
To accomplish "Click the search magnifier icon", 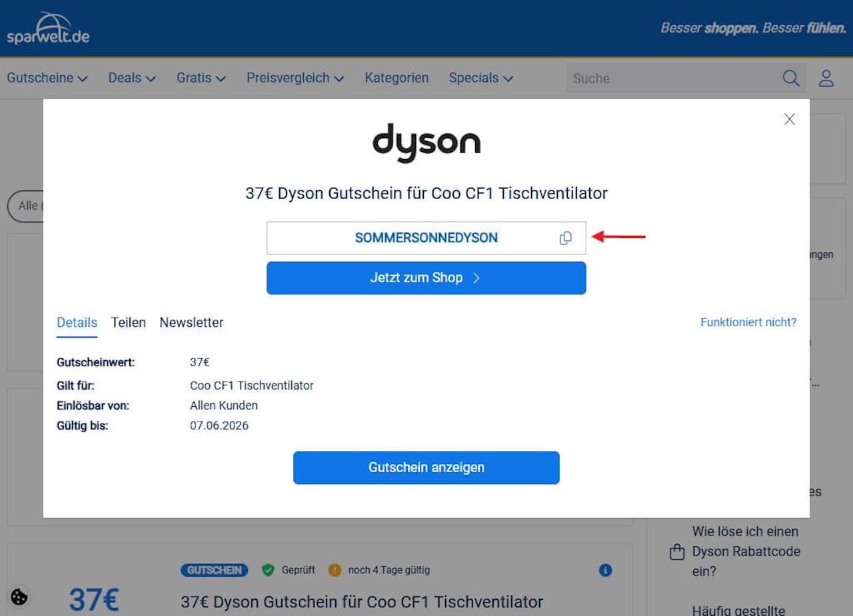I will tap(791, 78).
